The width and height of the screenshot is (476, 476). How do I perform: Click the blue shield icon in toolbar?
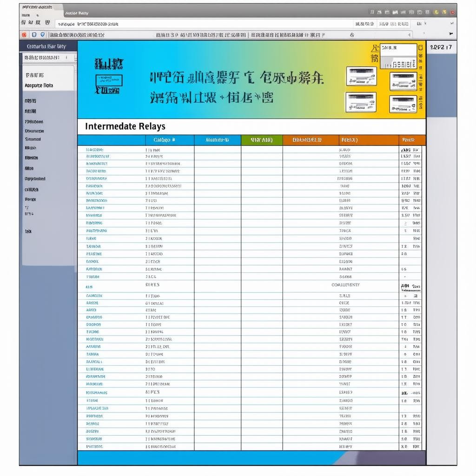click(33, 34)
